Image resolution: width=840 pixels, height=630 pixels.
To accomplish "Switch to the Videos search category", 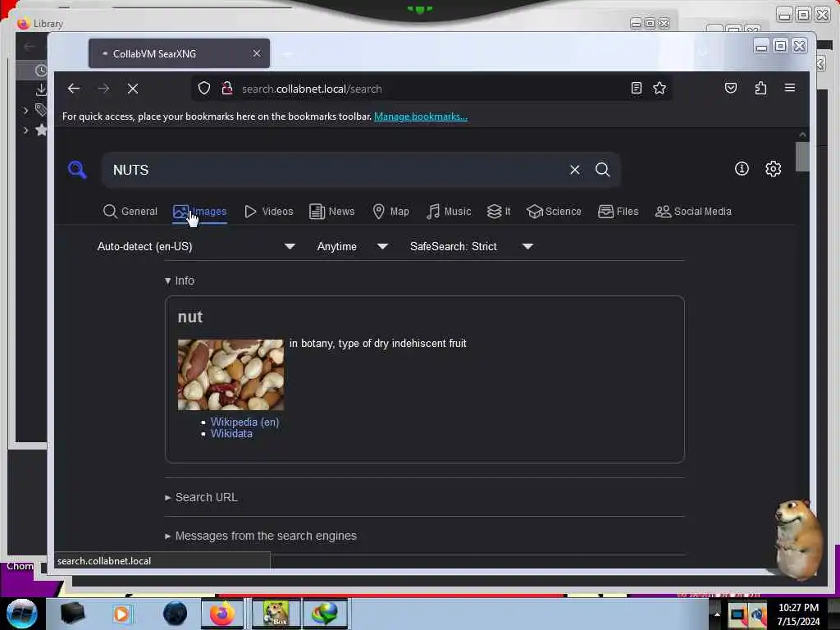I will [269, 212].
